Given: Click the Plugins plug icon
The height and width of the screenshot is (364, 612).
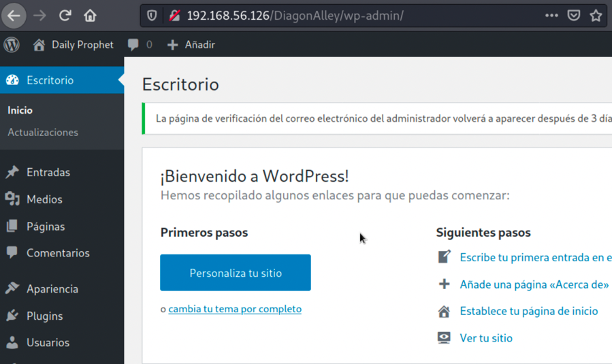Looking at the screenshot, I should 12,315.
